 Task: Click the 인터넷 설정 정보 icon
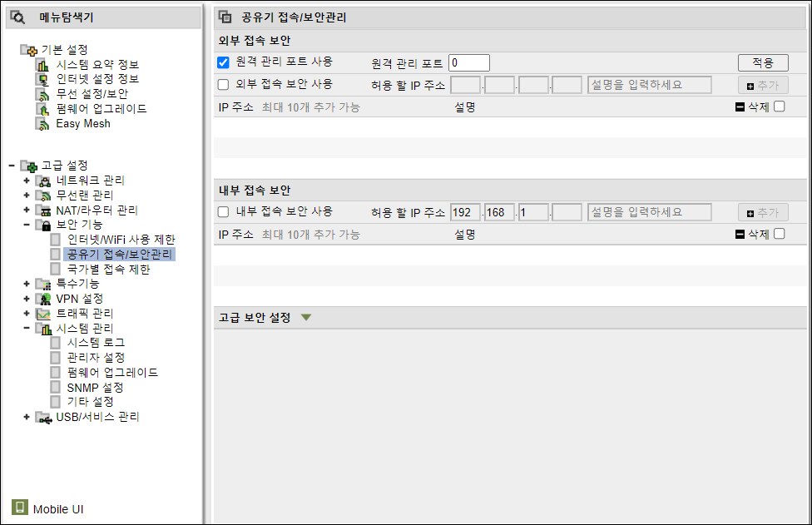[x=42, y=79]
